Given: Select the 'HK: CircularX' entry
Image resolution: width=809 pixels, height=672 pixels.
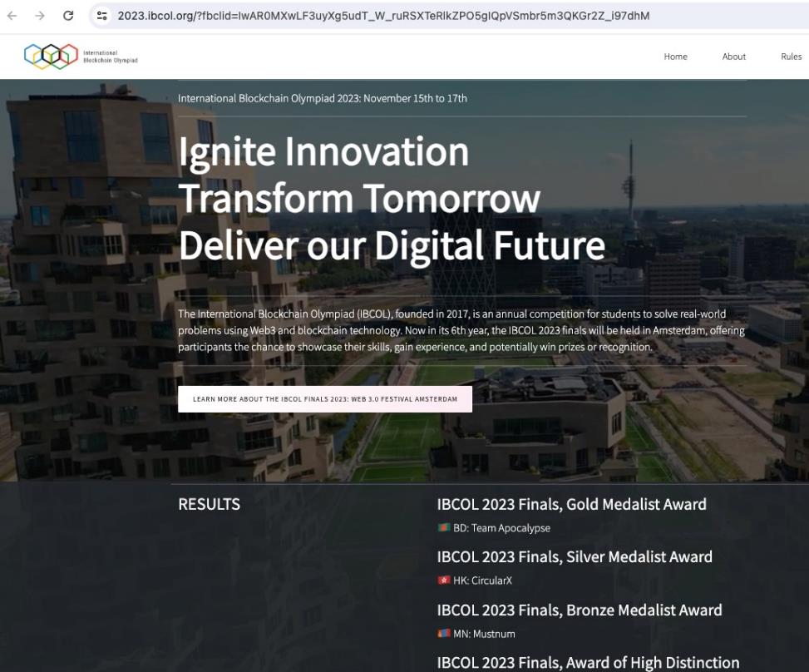Looking at the screenshot, I should click(x=482, y=581).
